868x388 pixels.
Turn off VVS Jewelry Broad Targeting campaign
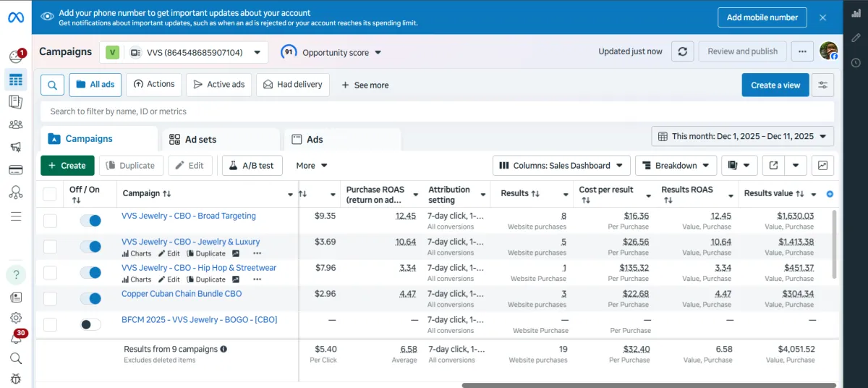(90, 221)
